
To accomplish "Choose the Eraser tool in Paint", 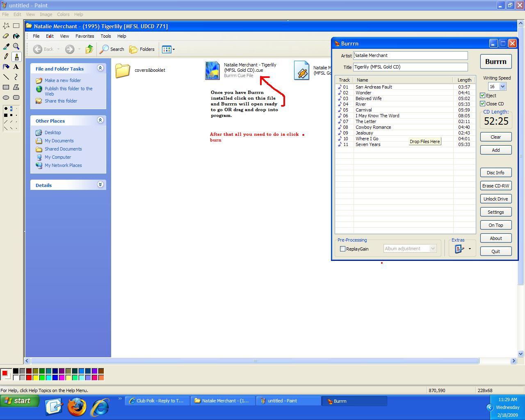I will point(6,36).
